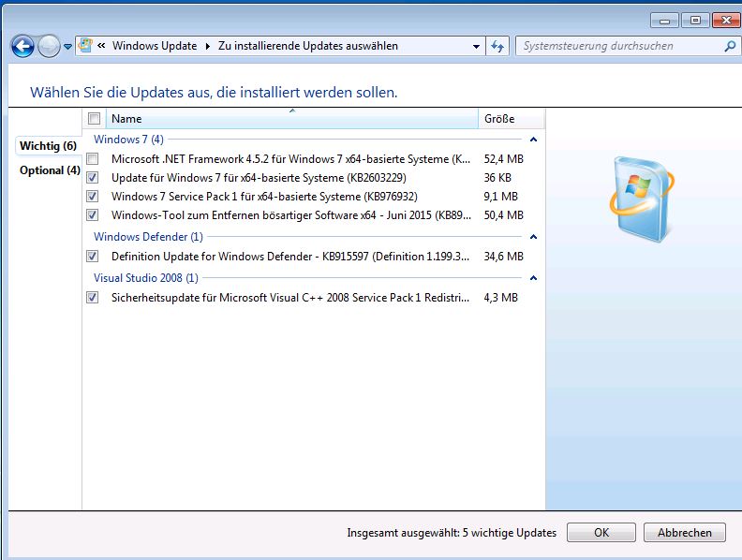This screenshot has height=560, width=742.
Task: Uncheck Windows 7 Service Pack 1 checkbox
Action: pos(93,197)
